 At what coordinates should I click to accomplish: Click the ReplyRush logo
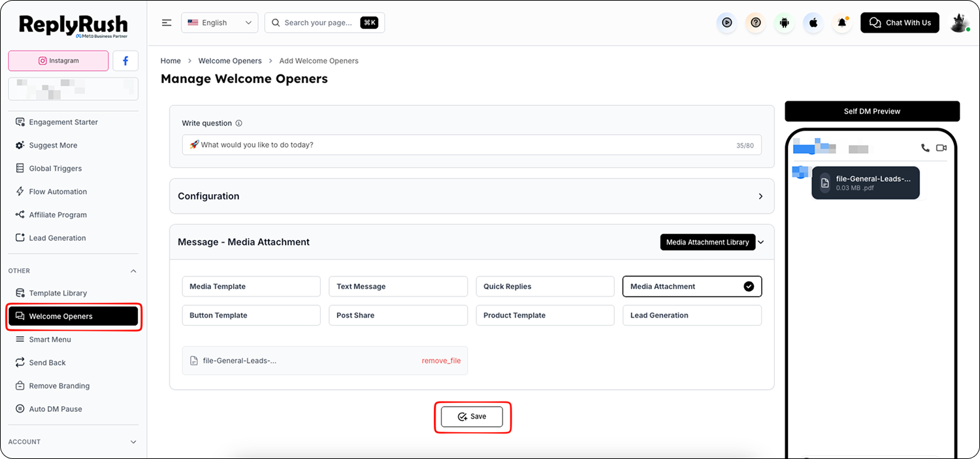(x=73, y=26)
